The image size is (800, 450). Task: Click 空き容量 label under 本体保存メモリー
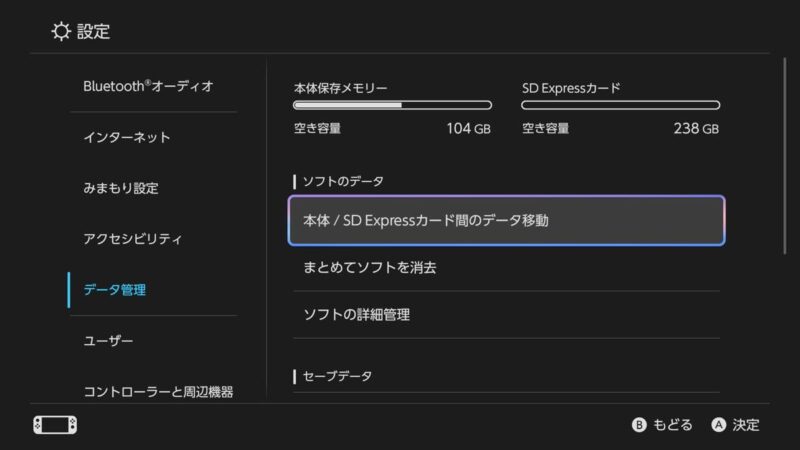317,129
